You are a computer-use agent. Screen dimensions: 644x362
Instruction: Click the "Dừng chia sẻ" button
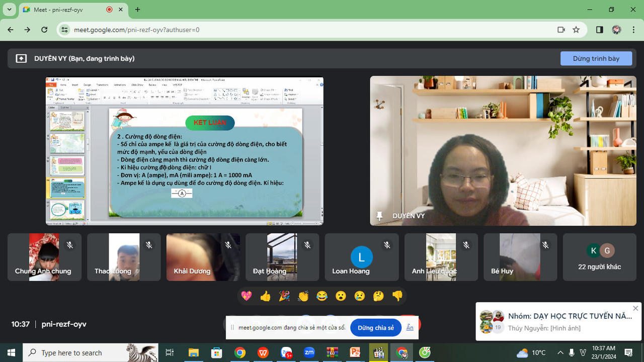click(x=375, y=328)
